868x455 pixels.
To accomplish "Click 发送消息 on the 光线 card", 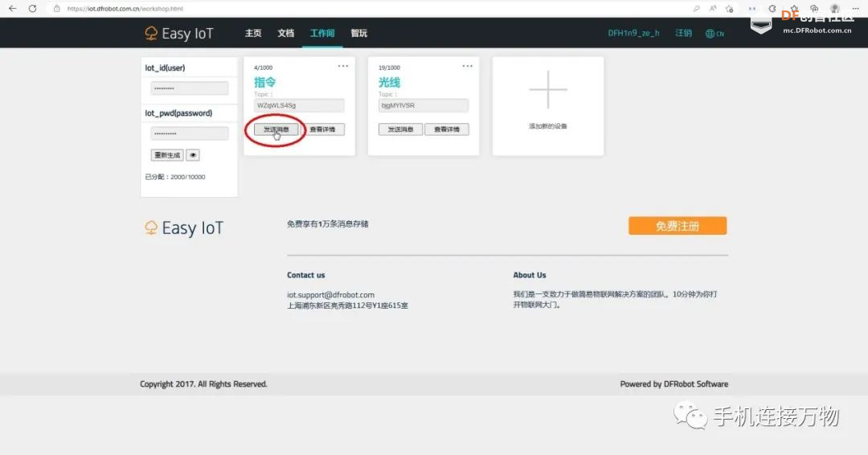I will (x=400, y=129).
